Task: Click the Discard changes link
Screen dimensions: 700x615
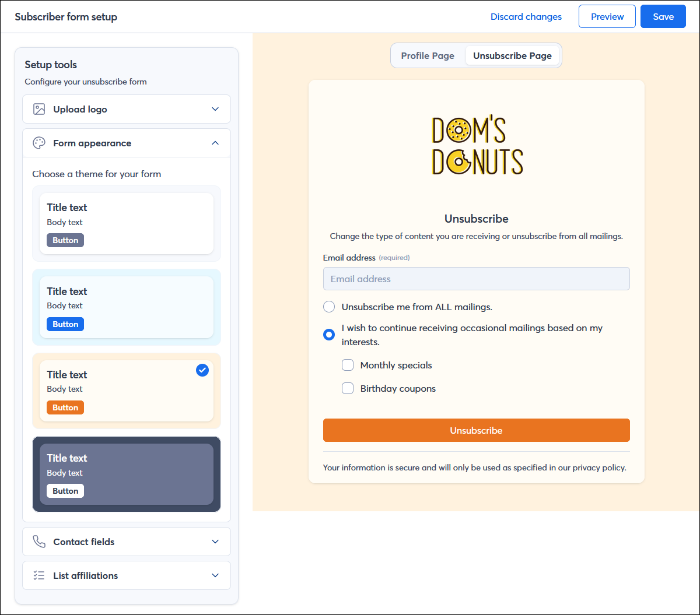Action: (x=526, y=17)
